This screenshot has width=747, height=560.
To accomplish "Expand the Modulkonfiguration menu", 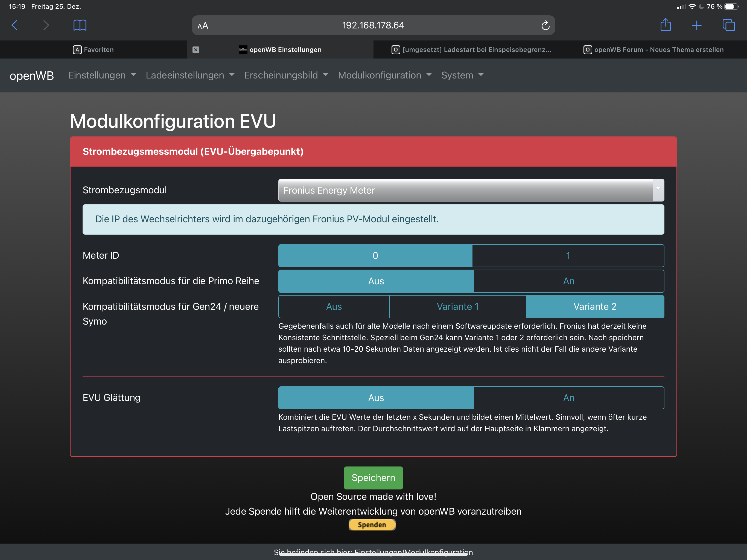I will tap(385, 75).
